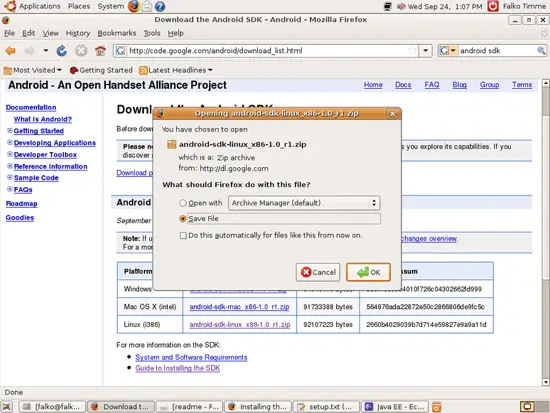This screenshot has width=550, height=413.
Task: Click the URL address field
Action: point(268,51)
